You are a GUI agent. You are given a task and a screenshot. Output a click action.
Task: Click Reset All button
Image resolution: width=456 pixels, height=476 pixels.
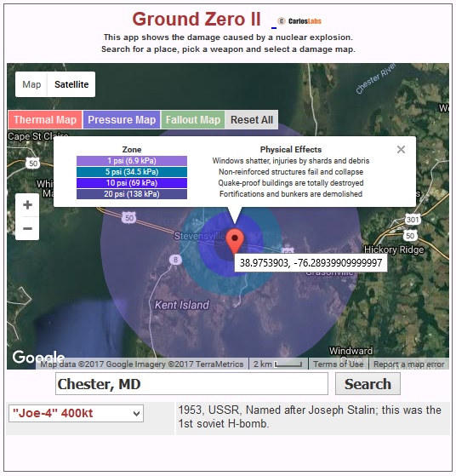[x=252, y=119]
